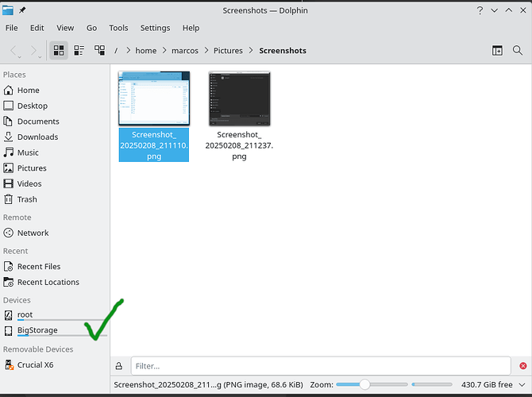This screenshot has width=532, height=397.
Task: Click the Recent Files icon
Action: pyautogui.click(x=9, y=266)
